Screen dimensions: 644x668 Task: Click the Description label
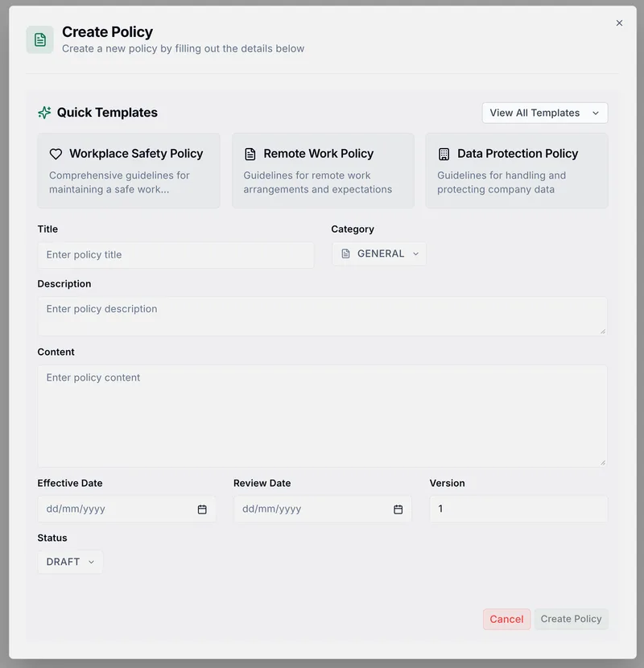click(x=64, y=284)
